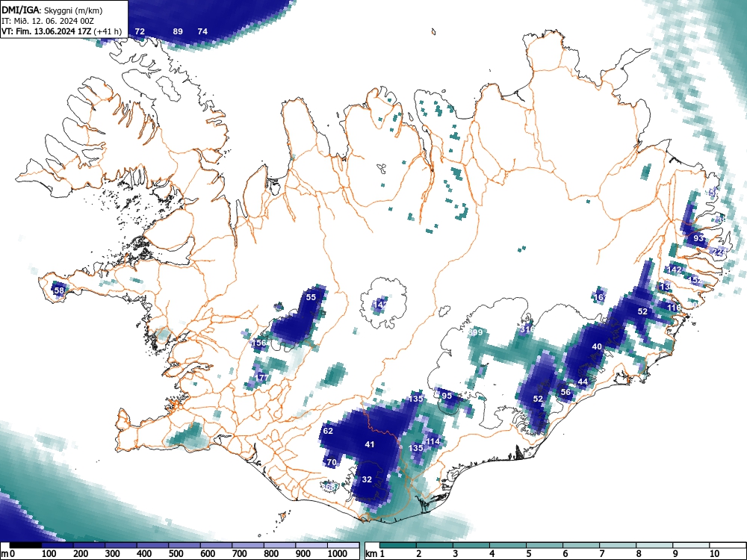Click the visibility value 70 on the map

point(332,462)
